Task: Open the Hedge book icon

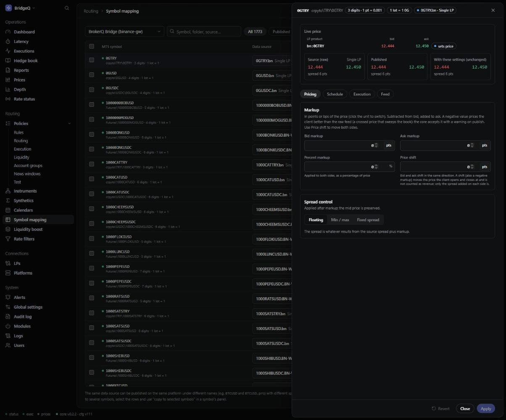Action: (x=8, y=61)
